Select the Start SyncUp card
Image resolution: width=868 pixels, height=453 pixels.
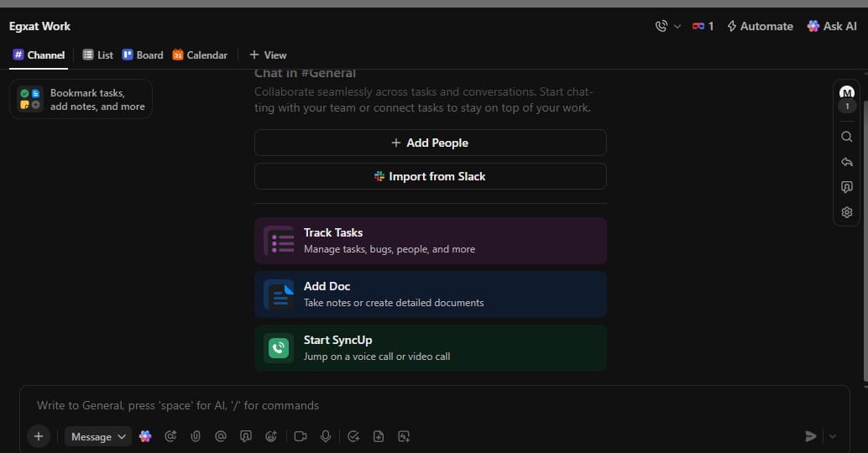coord(430,347)
